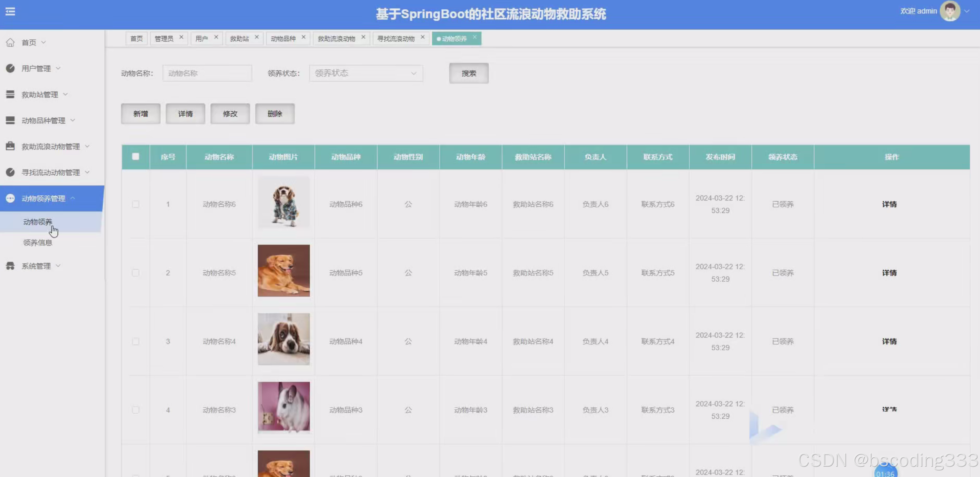The image size is (980, 477).
Task: Switch to the 动物品种 tab
Action: click(283, 38)
